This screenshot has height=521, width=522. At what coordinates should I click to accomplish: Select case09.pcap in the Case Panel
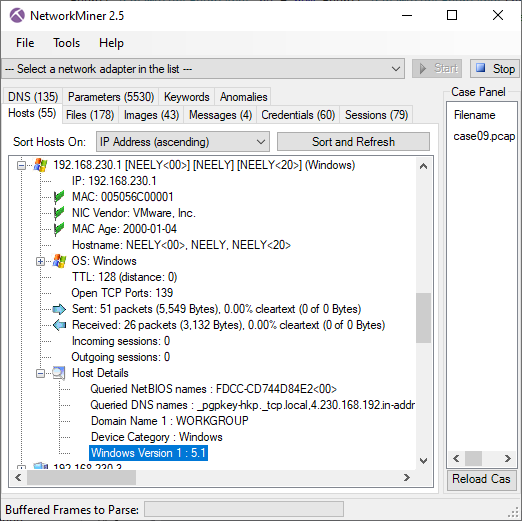click(484, 136)
